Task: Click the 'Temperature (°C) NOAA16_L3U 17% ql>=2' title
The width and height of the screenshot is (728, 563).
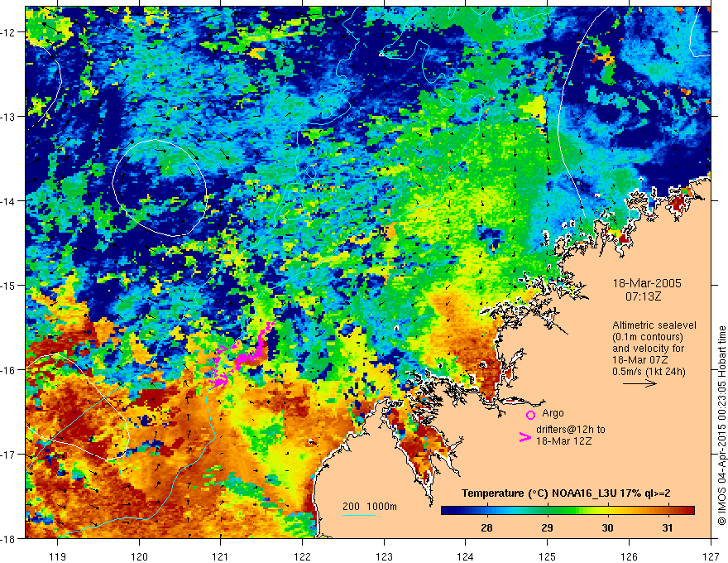Action: (566, 493)
